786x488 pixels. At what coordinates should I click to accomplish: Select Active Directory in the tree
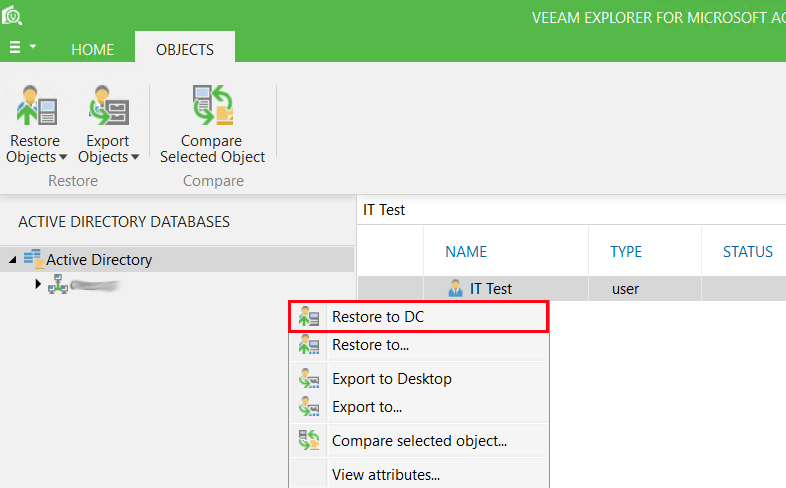tap(99, 260)
